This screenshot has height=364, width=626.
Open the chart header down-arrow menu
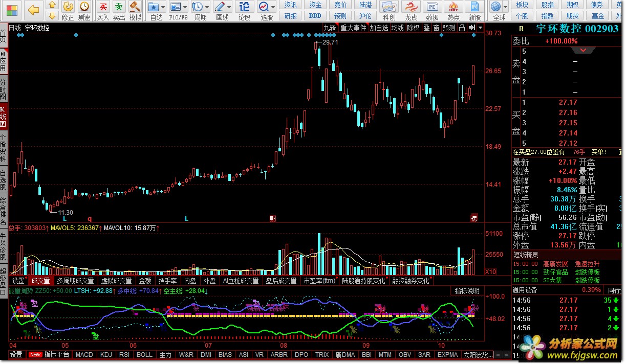pyautogui.click(x=480, y=28)
